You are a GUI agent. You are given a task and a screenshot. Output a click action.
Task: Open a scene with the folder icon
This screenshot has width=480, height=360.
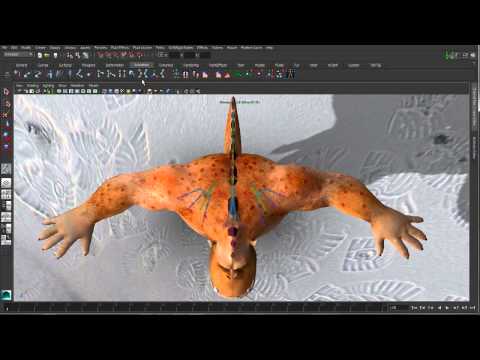[x=47, y=55]
